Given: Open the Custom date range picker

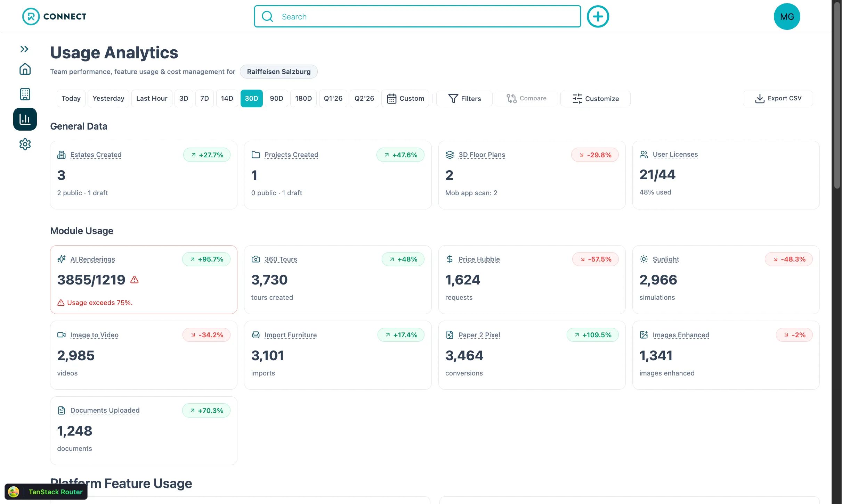Looking at the screenshot, I should pos(405,98).
